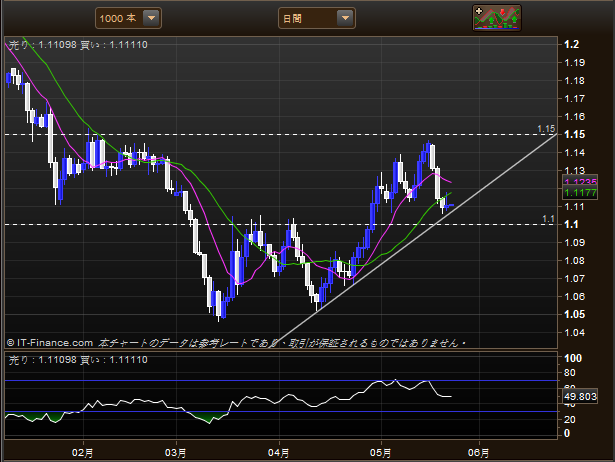Click the magenta 1.1235 moving average value tag
Image resolution: width=615 pixels, height=462 pixels.
(x=580, y=181)
